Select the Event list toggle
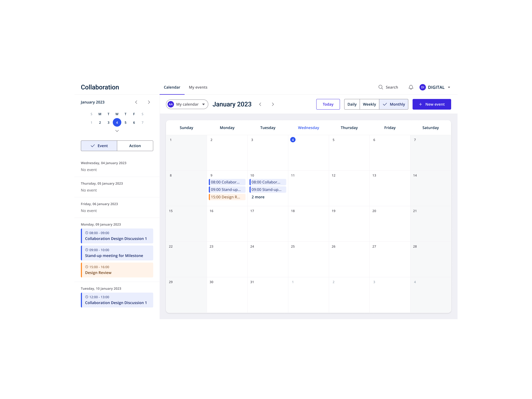 pyautogui.click(x=99, y=146)
